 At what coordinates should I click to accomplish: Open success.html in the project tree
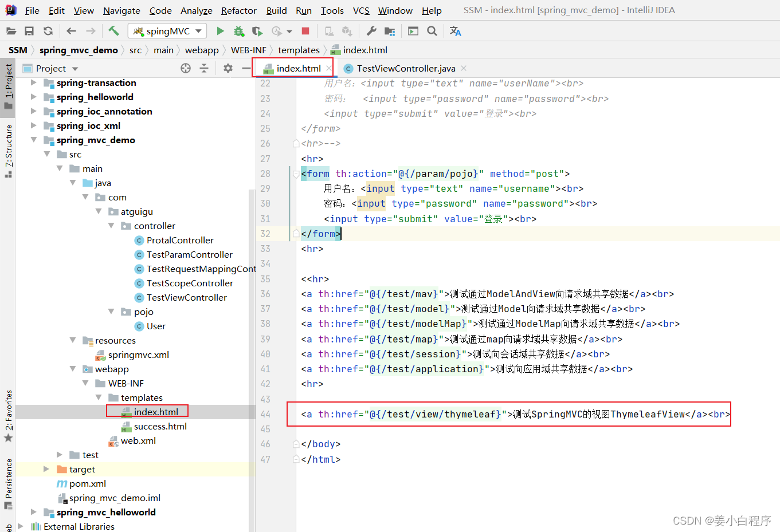160,426
